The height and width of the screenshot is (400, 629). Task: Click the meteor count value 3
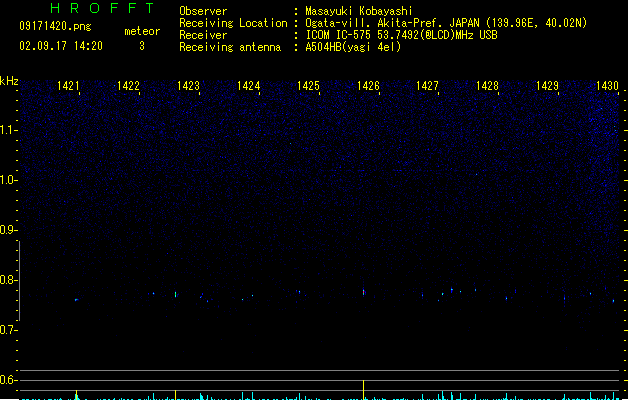(142, 46)
